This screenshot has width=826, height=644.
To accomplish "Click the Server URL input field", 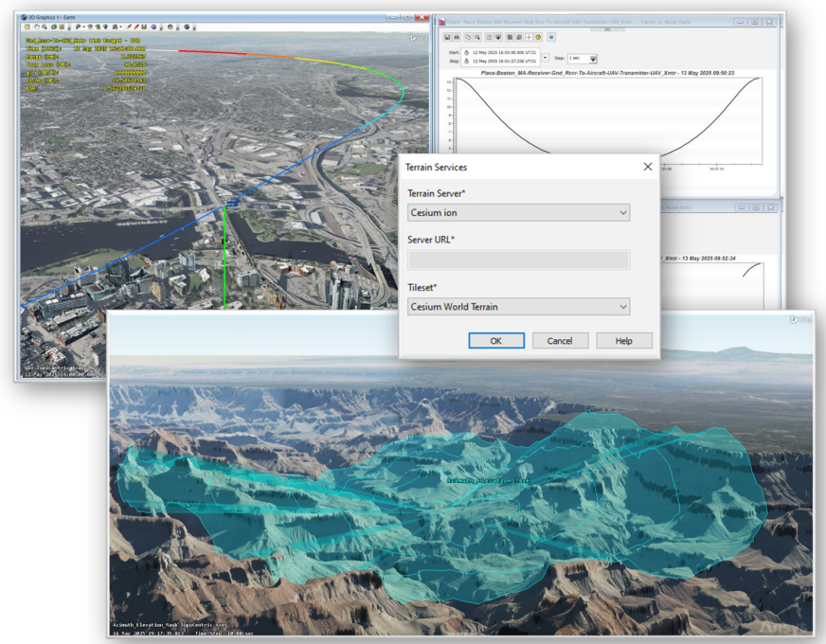I will (518, 259).
